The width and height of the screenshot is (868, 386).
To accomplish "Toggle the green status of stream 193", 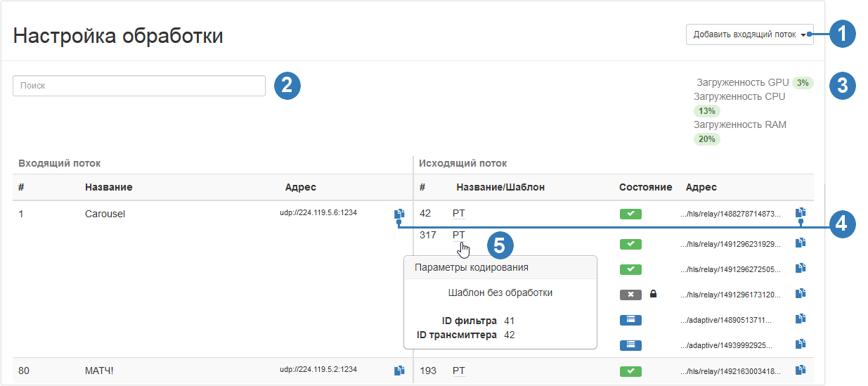I will (630, 371).
